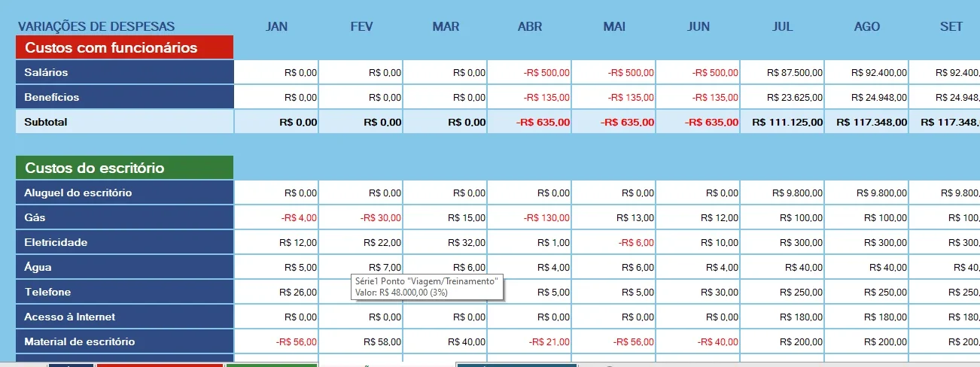The image size is (980, 367).
Task: Select the JAN column header
Action: [x=276, y=26]
